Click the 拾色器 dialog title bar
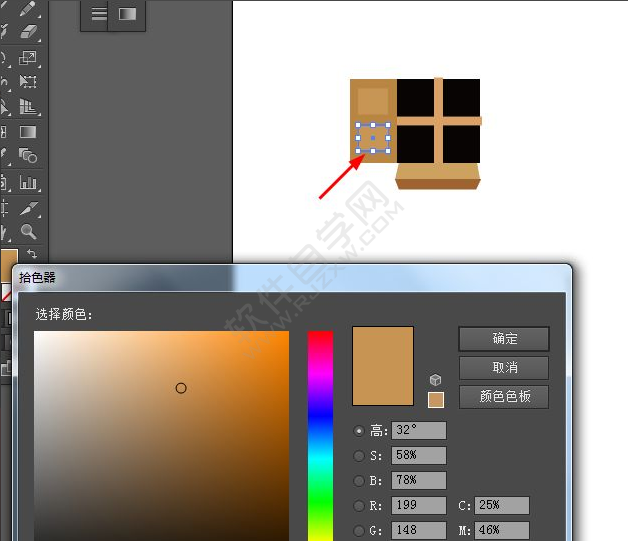 [x=292, y=278]
